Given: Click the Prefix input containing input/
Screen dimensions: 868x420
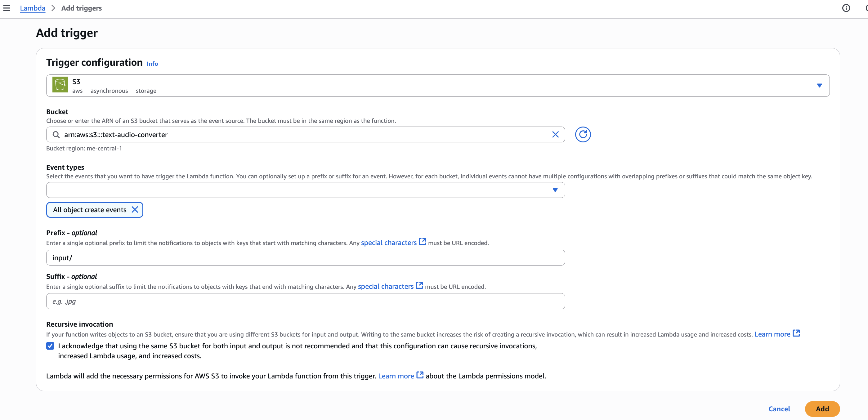Looking at the screenshot, I should pos(305,258).
